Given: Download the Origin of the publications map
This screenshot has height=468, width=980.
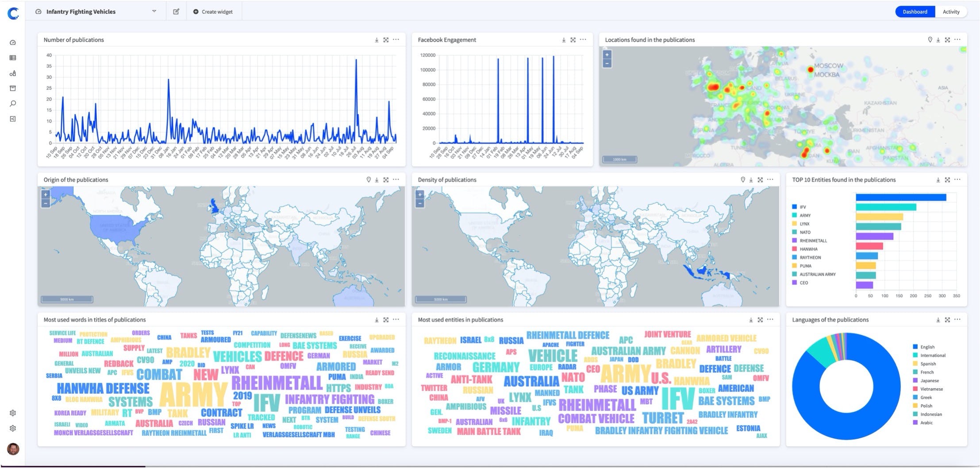Looking at the screenshot, I should [x=377, y=180].
